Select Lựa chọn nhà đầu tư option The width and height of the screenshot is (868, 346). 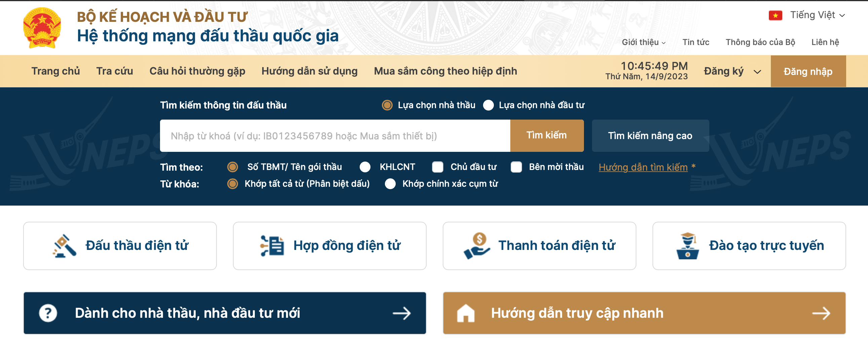click(x=488, y=105)
